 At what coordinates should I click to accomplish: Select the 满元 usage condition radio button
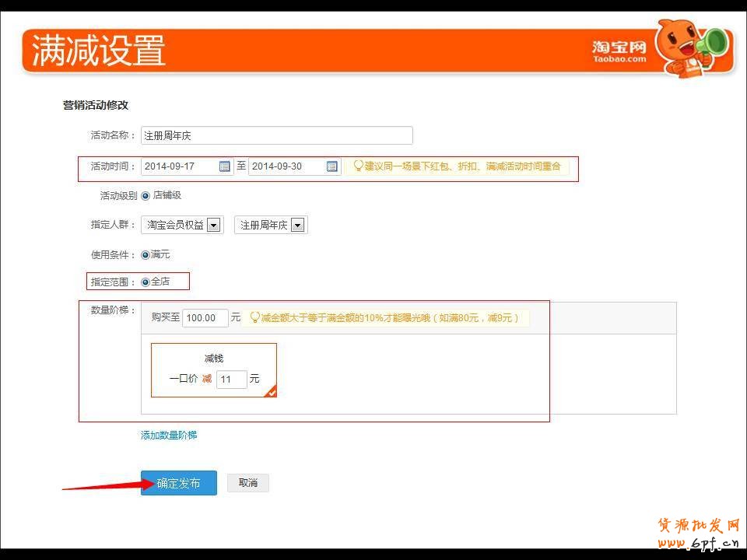click(146, 255)
